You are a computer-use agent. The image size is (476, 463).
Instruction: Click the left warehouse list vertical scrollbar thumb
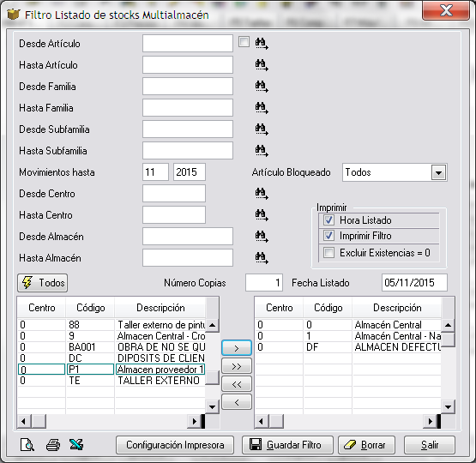[x=213, y=377]
